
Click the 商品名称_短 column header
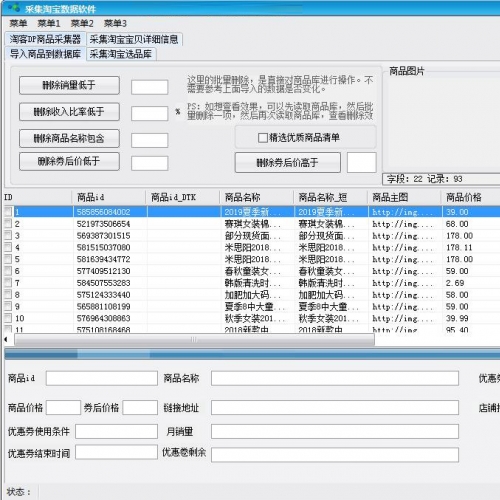(330, 197)
